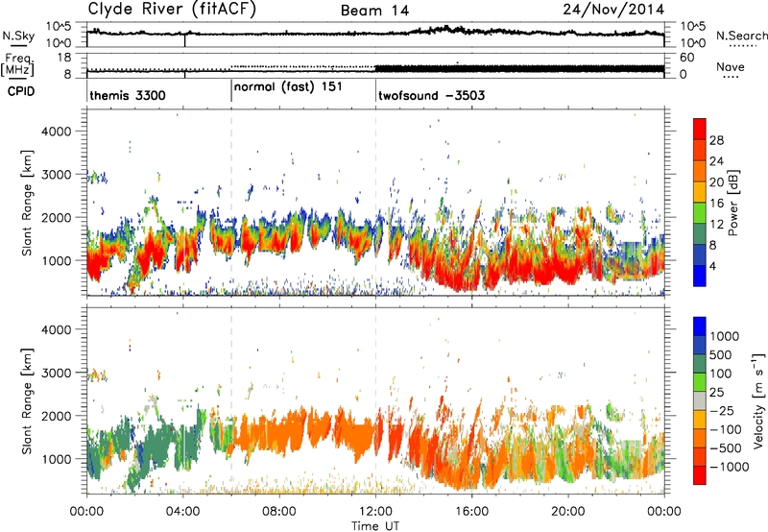Screen dimensions: 768x532
Task: Click the "60" Nave axis tick
Action: pyautogui.click(x=686, y=58)
